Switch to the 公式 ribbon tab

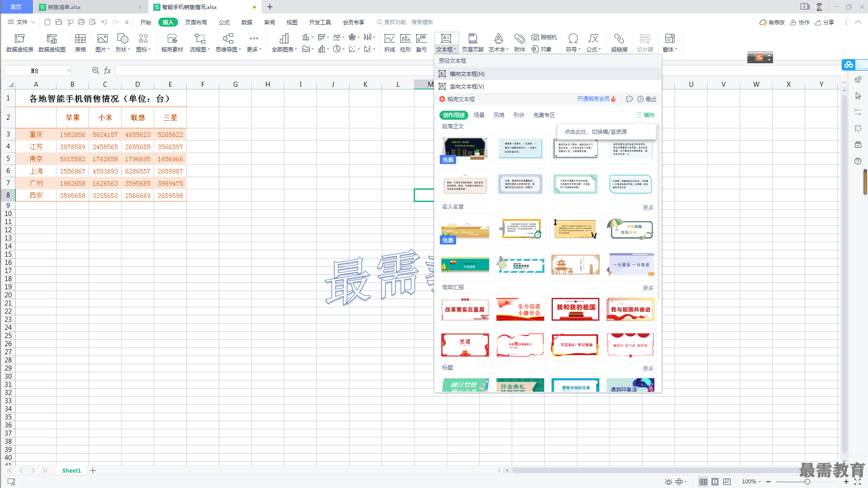pos(224,22)
